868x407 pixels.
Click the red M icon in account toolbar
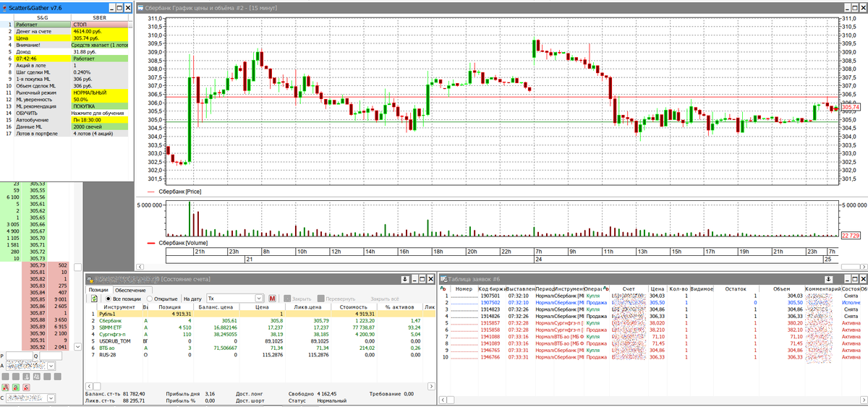pyautogui.click(x=273, y=298)
